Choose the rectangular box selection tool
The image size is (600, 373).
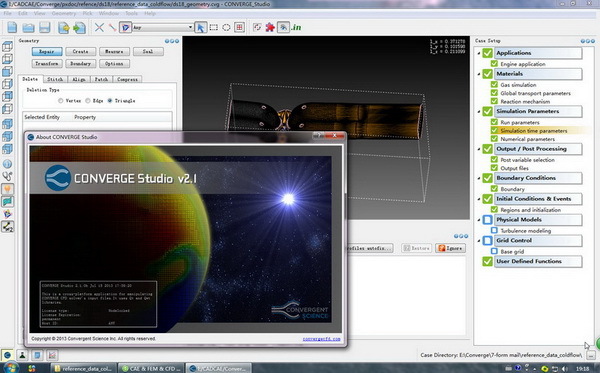pos(214,27)
